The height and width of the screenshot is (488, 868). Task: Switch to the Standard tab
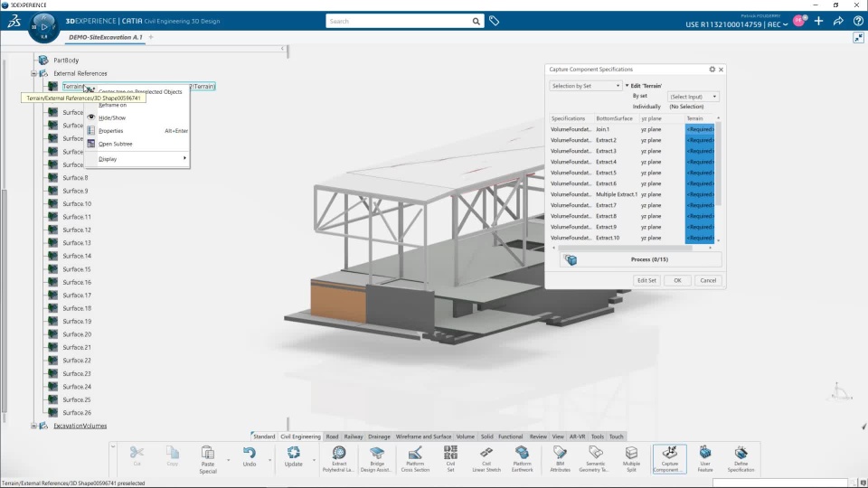click(264, 436)
